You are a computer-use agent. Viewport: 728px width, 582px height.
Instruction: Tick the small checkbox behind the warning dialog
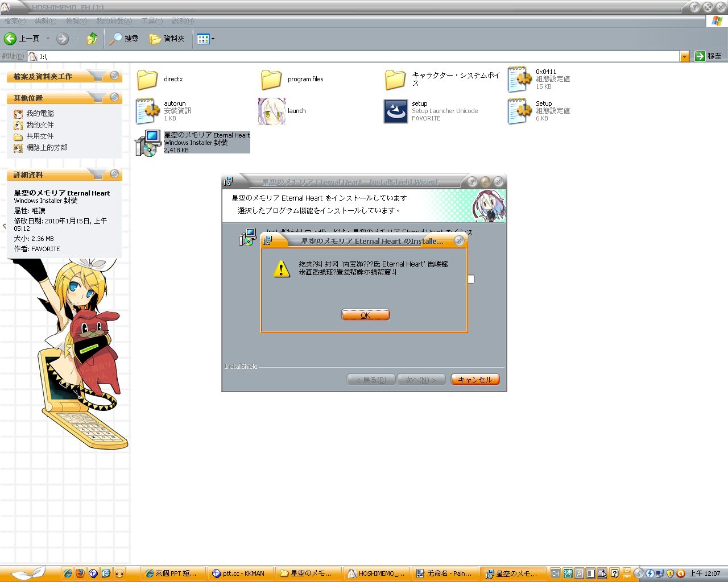coord(471,279)
